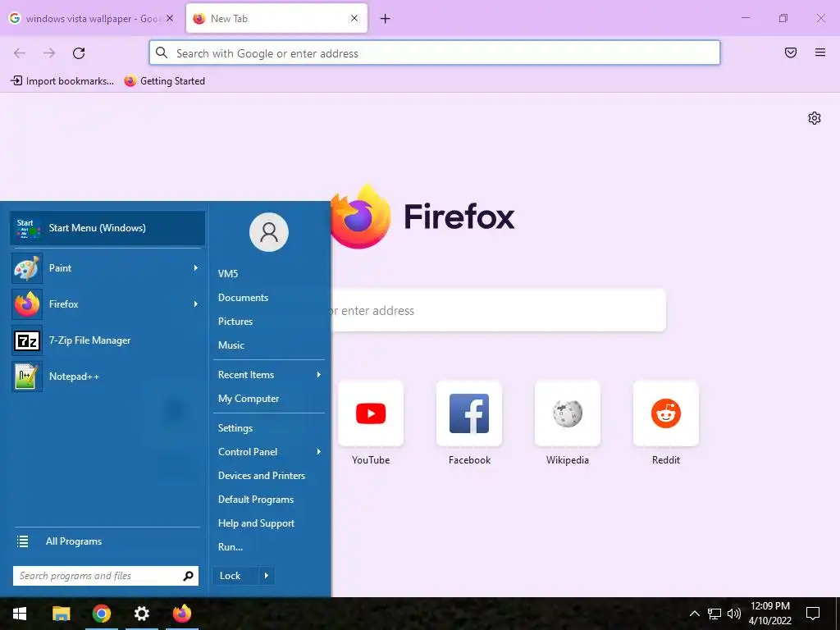The image size is (840, 630).
Task: Click Import bookmarks... in bookmarks toolbar
Action: [62, 81]
